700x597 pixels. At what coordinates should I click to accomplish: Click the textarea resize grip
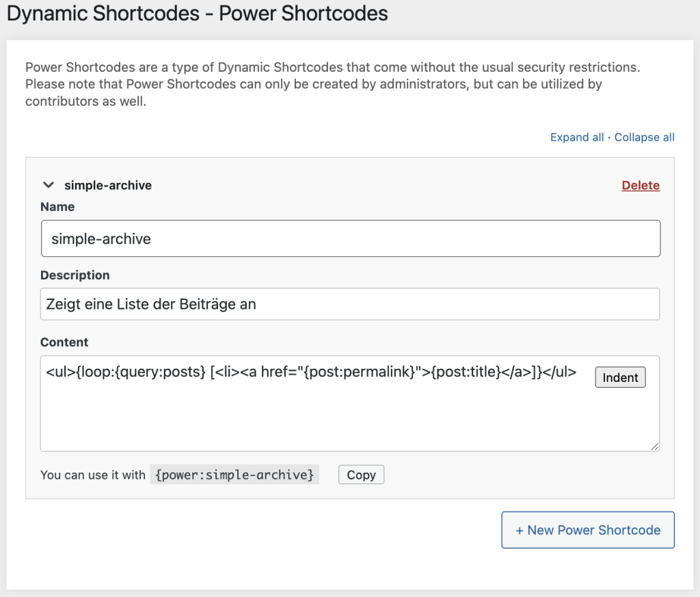point(656,447)
